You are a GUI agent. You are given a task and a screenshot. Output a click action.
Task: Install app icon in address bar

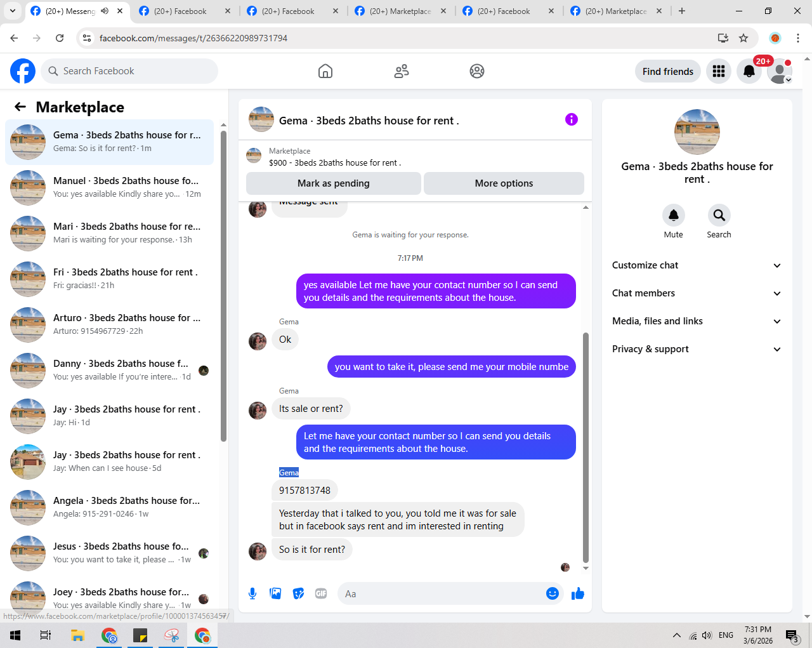click(x=723, y=38)
